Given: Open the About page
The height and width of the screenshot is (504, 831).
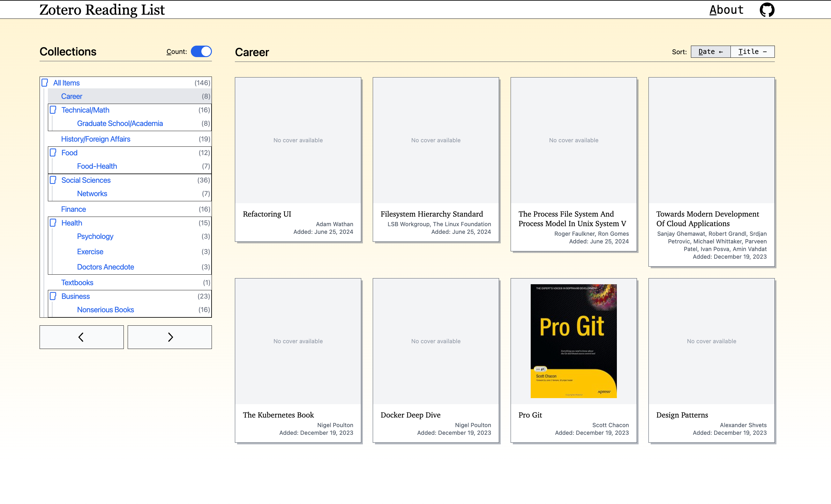Looking at the screenshot, I should click(x=726, y=10).
